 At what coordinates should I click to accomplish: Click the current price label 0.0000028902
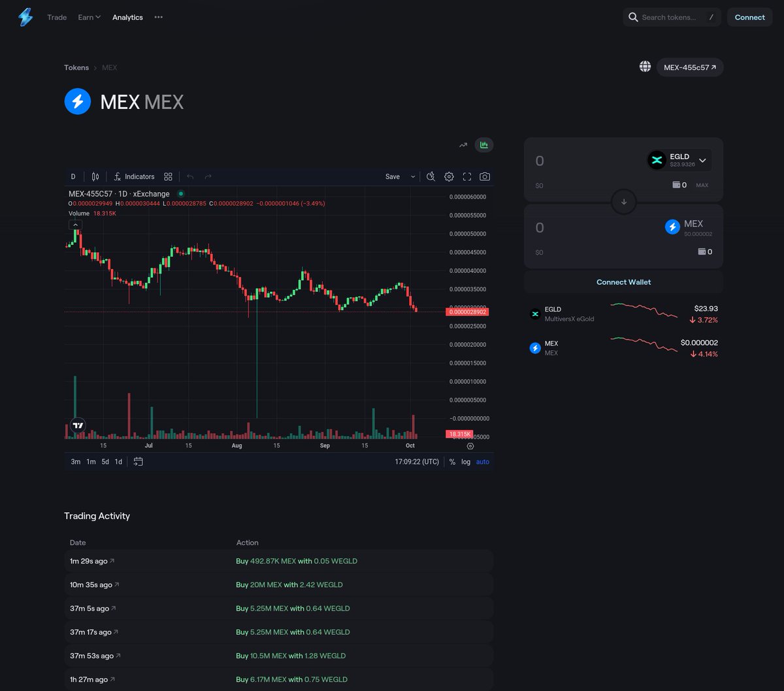[467, 312]
